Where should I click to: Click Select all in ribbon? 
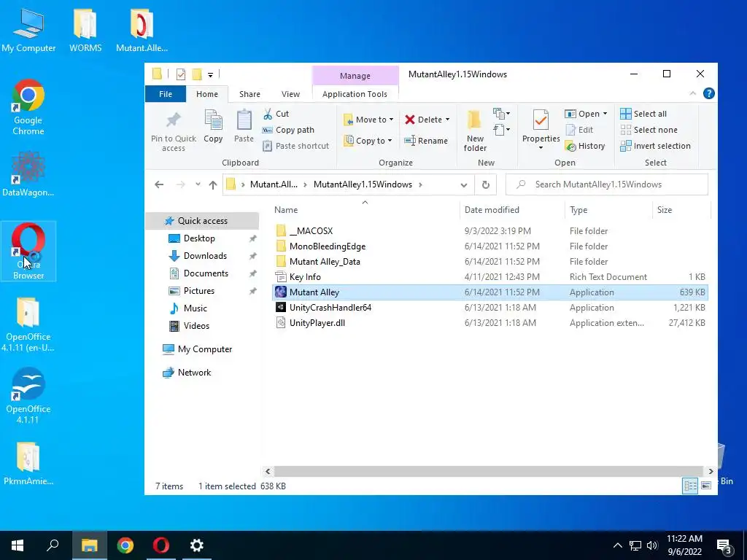click(643, 114)
